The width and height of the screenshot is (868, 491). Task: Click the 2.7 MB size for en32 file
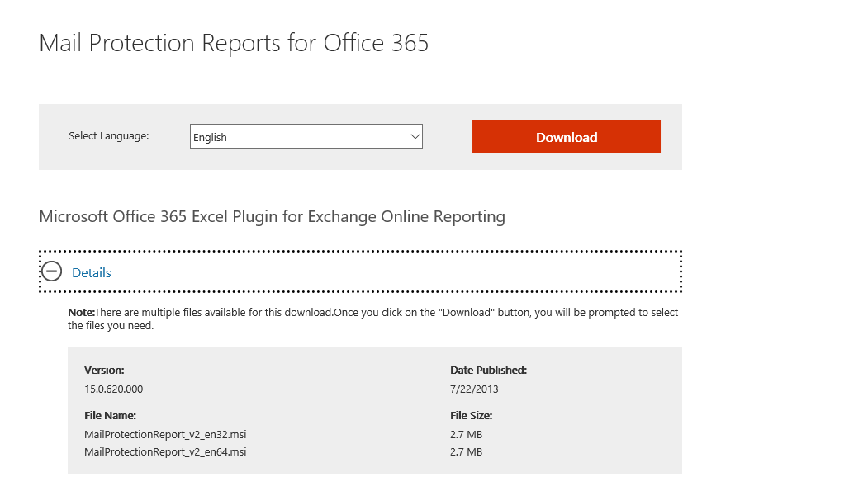coord(466,435)
